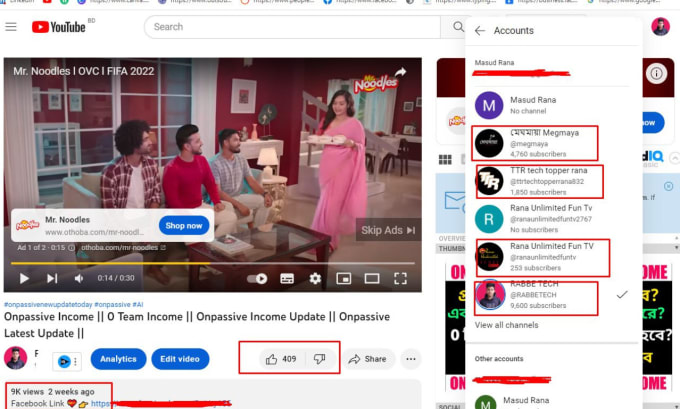Enable miniplayer mode
This screenshot has width=680, height=409.
pos(343,278)
